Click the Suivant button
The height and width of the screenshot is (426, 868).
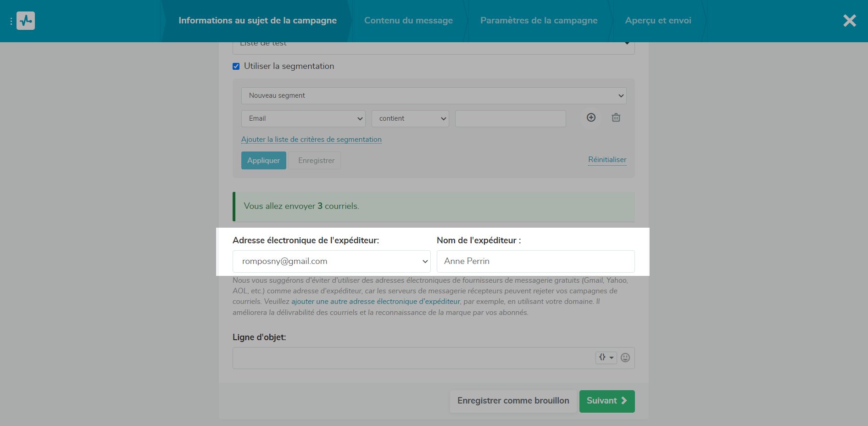(607, 401)
